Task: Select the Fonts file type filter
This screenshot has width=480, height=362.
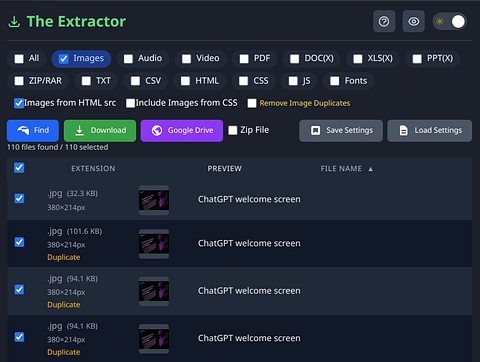Action: (348, 81)
